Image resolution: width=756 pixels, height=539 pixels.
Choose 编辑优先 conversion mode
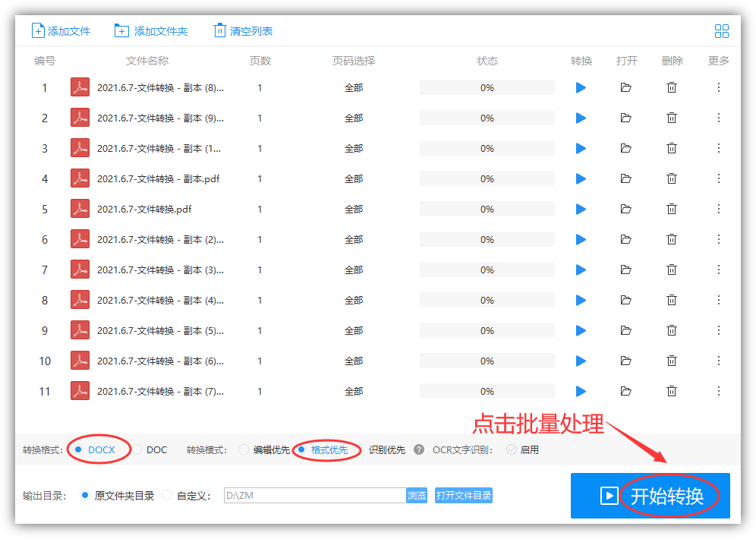(x=265, y=450)
